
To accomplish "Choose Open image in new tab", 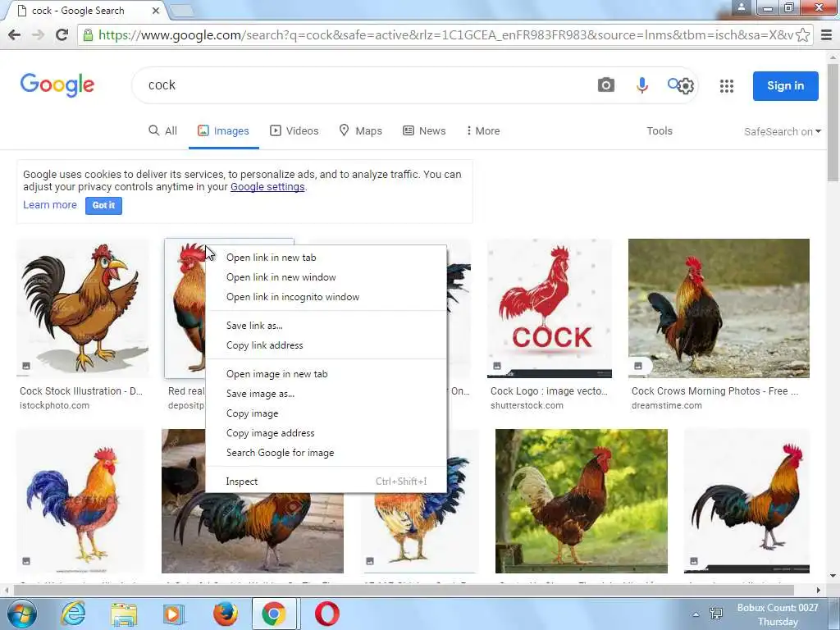I will click(x=326, y=374).
